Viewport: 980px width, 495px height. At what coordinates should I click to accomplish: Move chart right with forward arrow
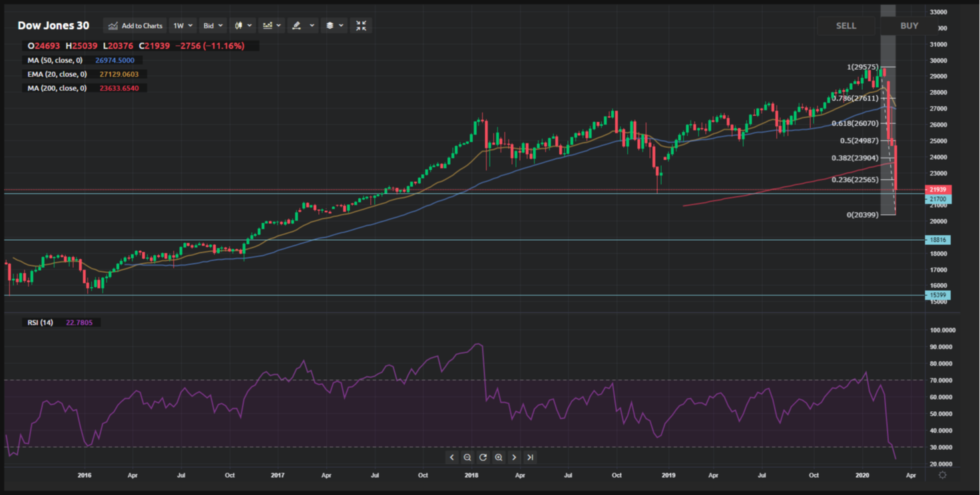click(514, 457)
